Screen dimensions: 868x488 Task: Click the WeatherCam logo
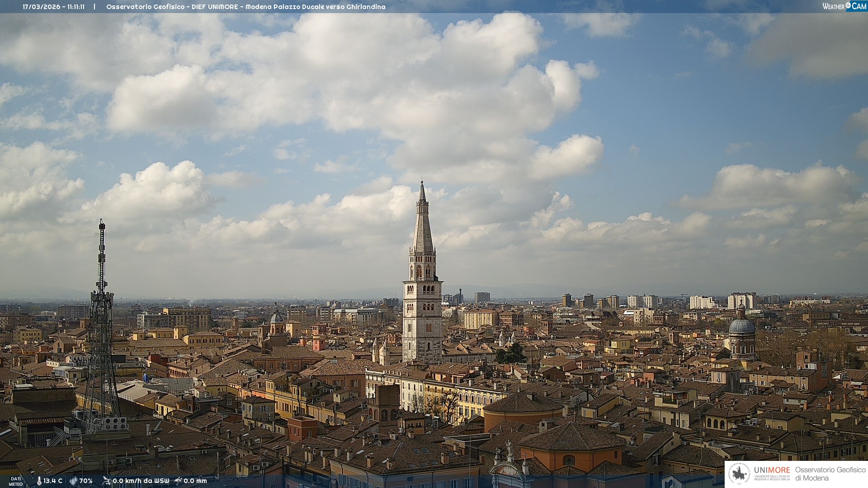844,6
